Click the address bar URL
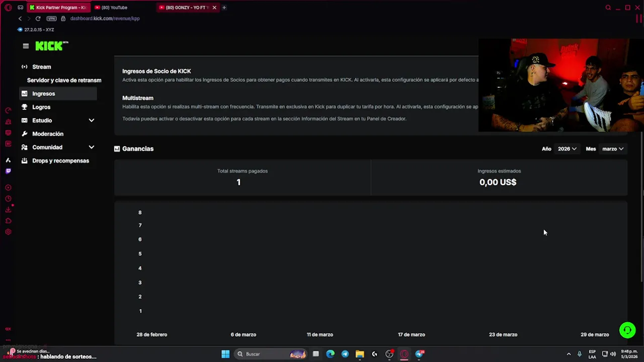 105,19
